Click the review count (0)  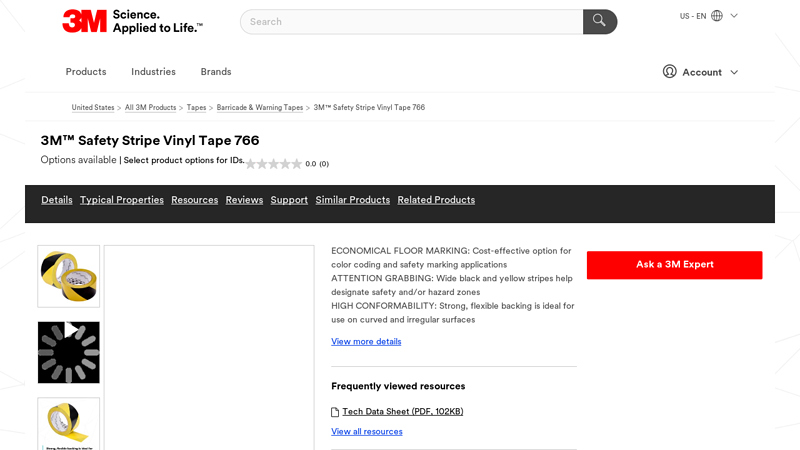click(x=324, y=164)
